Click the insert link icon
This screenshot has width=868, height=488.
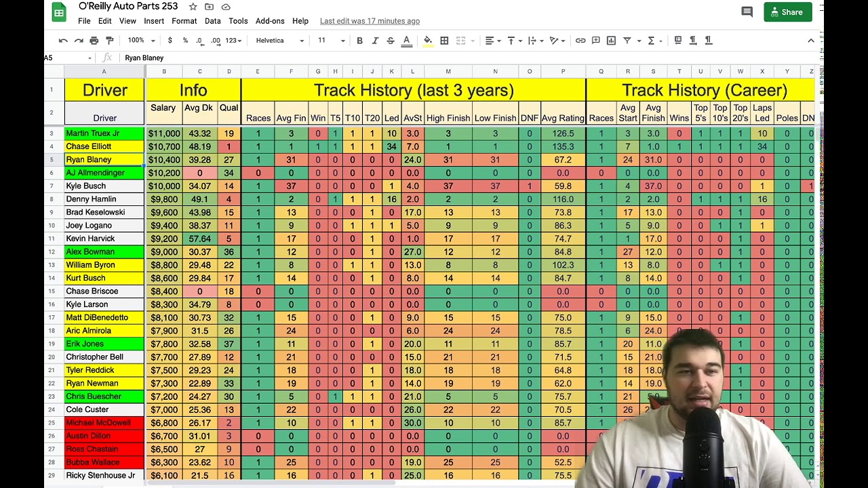[580, 41]
